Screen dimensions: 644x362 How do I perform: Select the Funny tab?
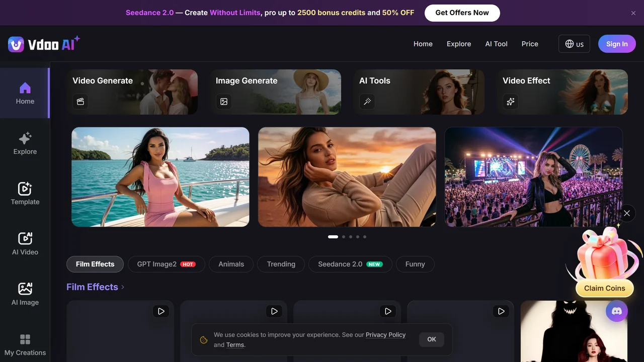tap(415, 264)
